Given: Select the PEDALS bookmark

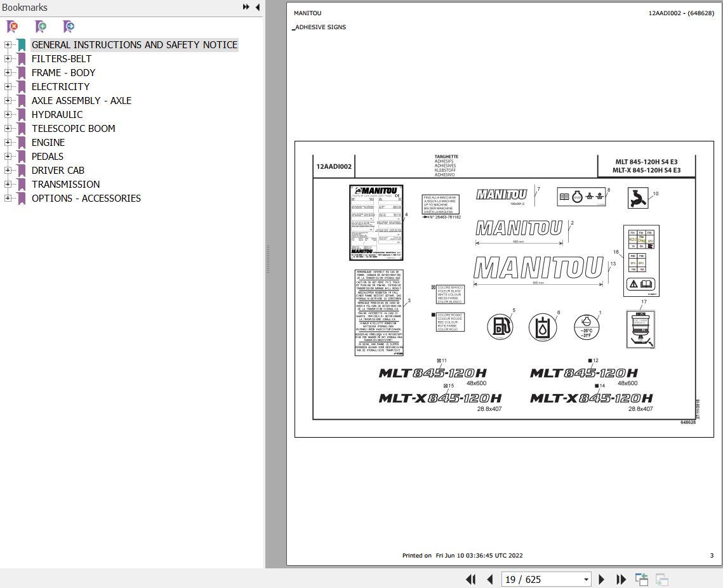Looking at the screenshot, I should coord(48,156).
